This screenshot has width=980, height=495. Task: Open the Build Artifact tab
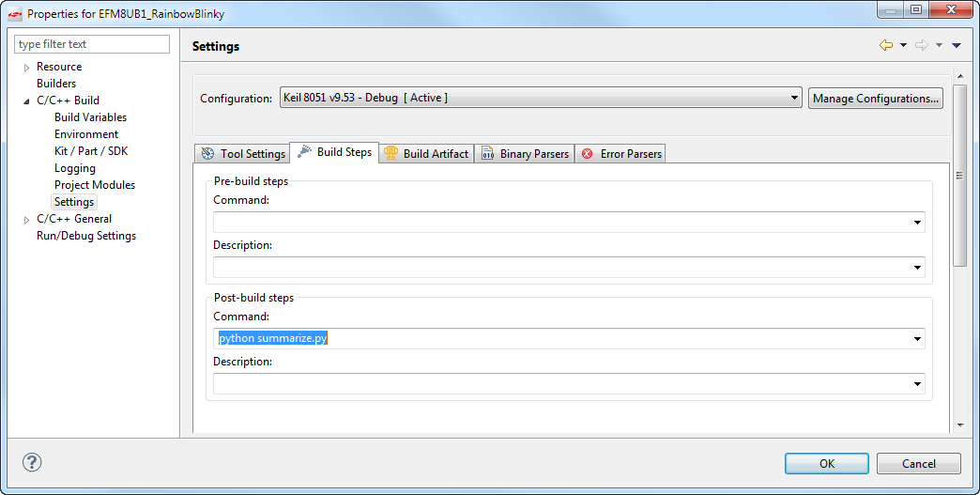[426, 154]
